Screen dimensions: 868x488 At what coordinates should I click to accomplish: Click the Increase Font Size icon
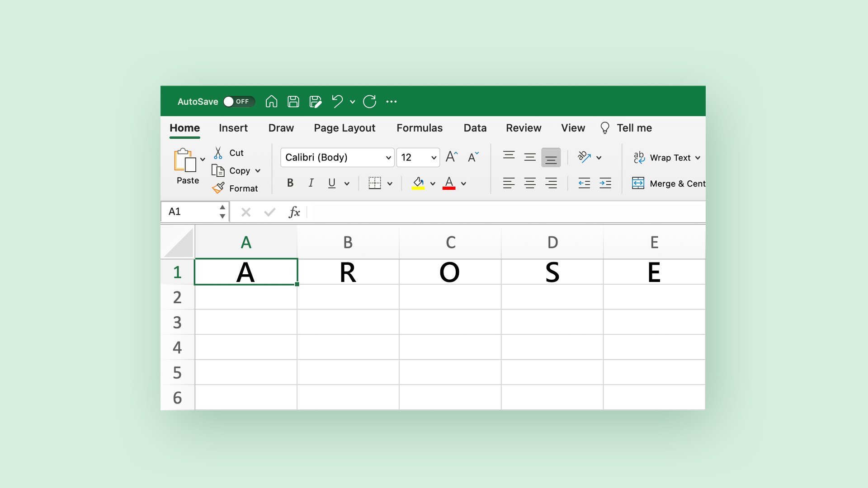click(x=452, y=157)
